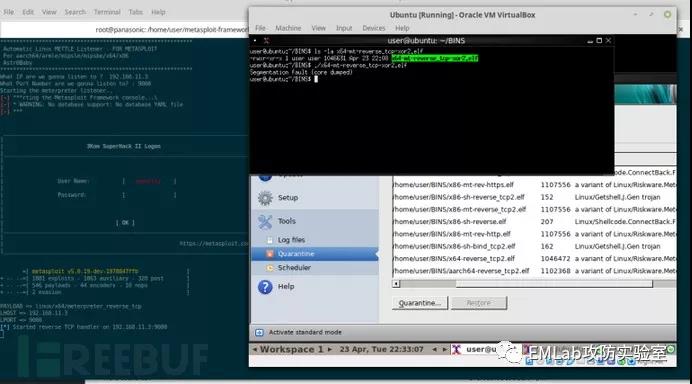This screenshot has height=384, width=692.
Task: Click the Activate standard mode icon
Action: (259, 332)
